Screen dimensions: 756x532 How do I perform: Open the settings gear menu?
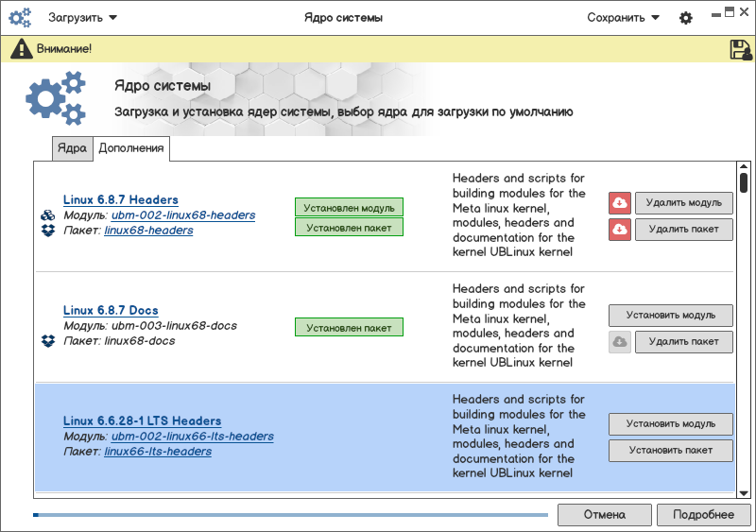(x=686, y=18)
